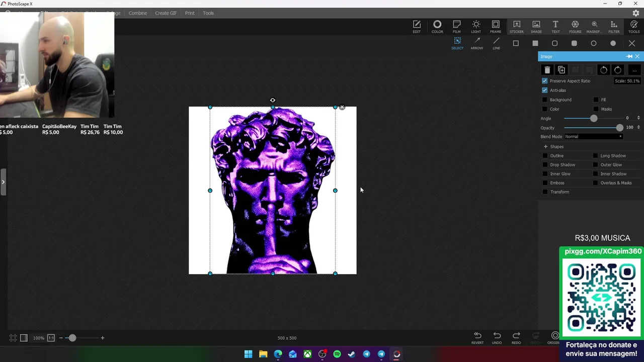Adjust the zoom slider handle
Image resolution: width=644 pixels, height=362 pixels.
point(72,338)
